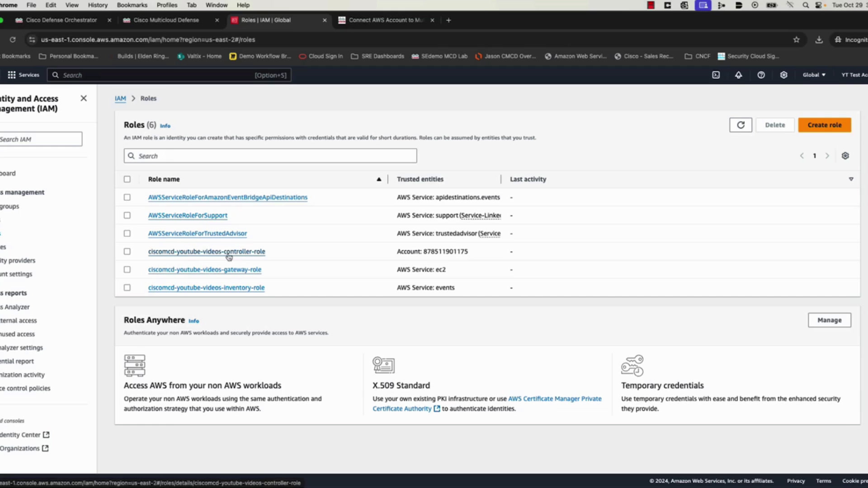Viewport: 868px width, 488px height.
Task: Open the AWS console settings gear icon
Action: click(x=783, y=75)
